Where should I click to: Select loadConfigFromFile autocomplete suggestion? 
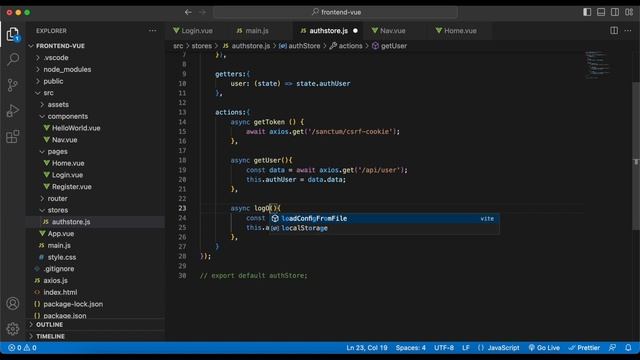(384, 218)
